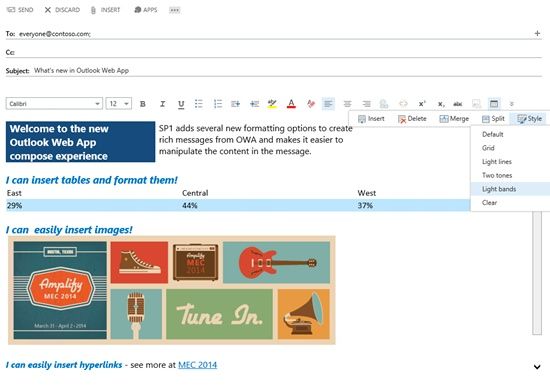Toggle italic formatting
Screen dimensions: 550x388
click(x=162, y=104)
